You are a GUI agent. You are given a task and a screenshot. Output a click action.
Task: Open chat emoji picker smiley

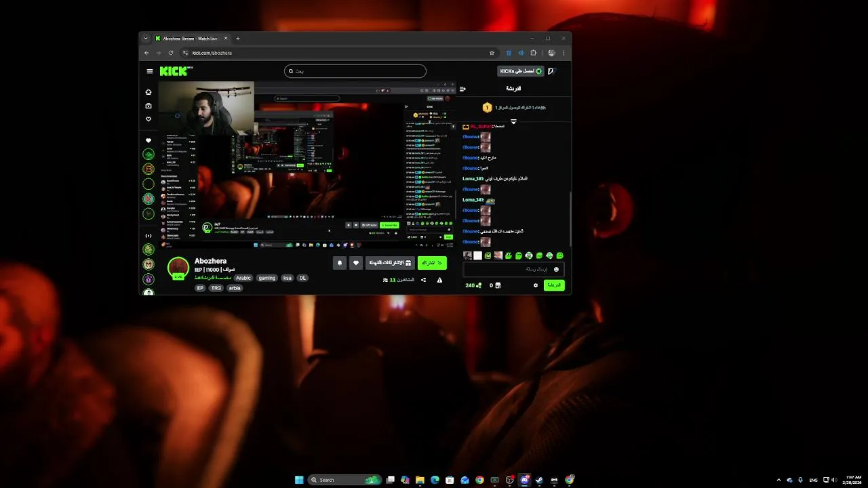pyautogui.click(x=556, y=269)
